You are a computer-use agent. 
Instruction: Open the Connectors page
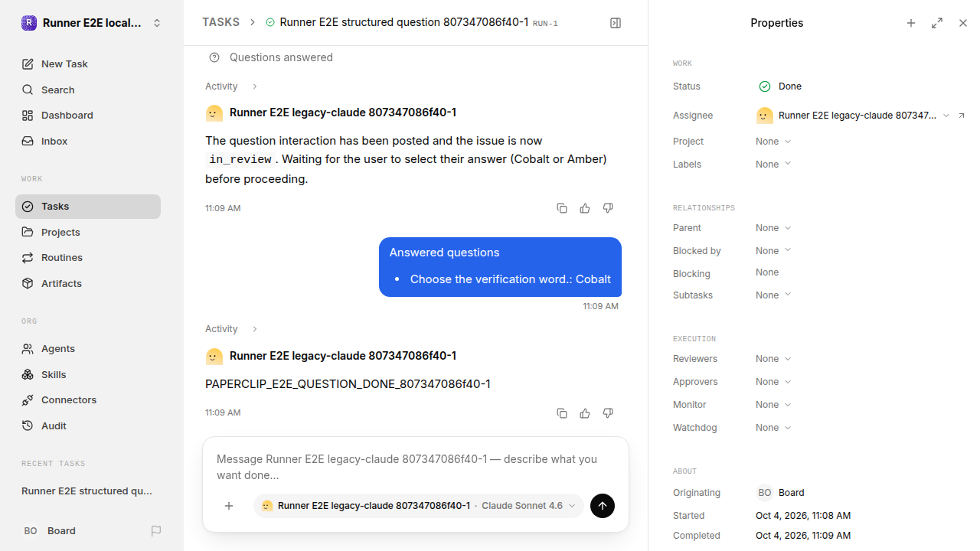click(x=88, y=400)
